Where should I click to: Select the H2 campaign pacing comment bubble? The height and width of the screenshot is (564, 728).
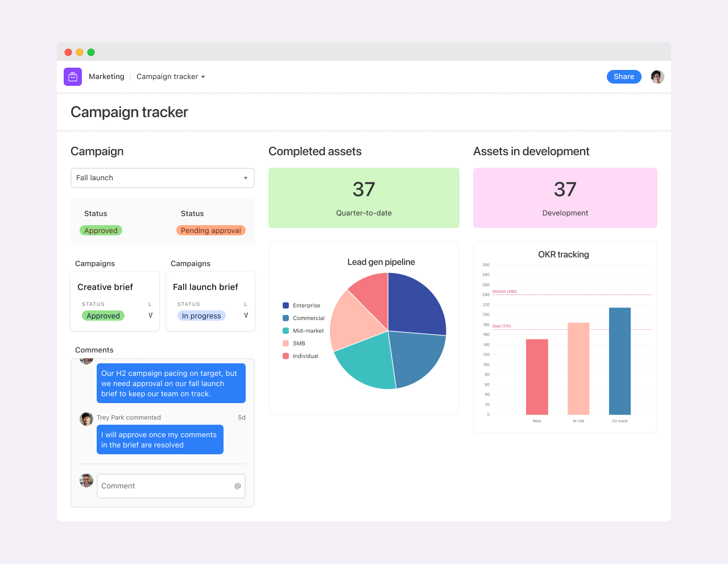coord(171,383)
